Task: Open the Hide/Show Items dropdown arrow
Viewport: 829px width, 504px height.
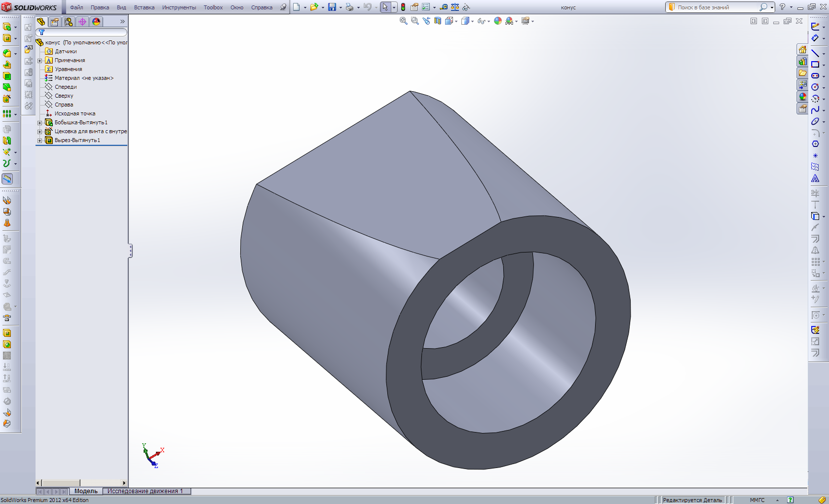Action: pos(489,21)
